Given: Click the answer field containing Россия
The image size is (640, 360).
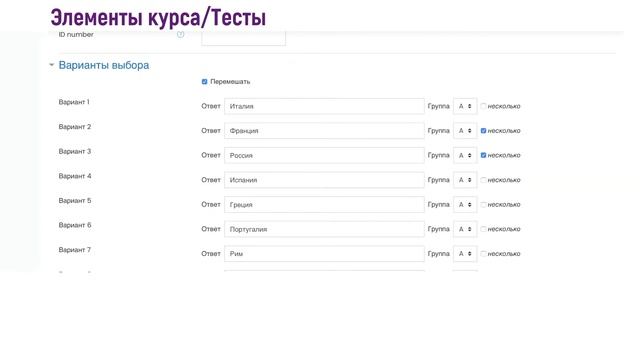Looking at the screenshot, I should (x=324, y=155).
